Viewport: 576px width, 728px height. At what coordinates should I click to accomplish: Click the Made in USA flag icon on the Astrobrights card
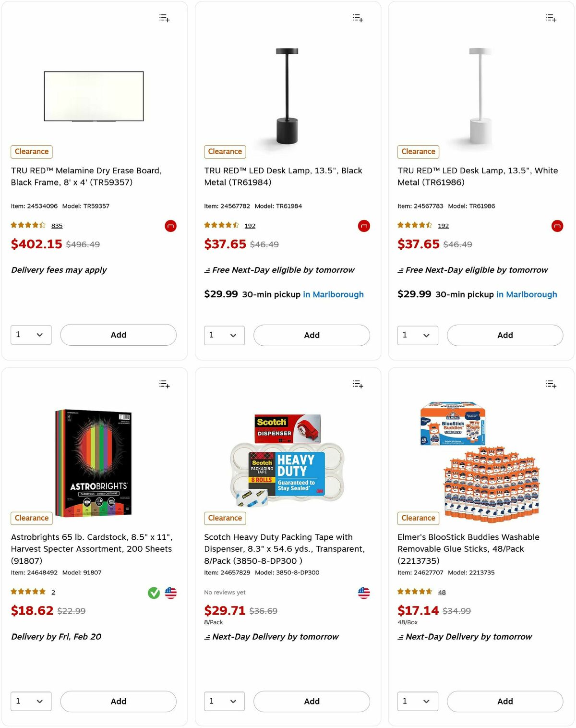(170, 592)
